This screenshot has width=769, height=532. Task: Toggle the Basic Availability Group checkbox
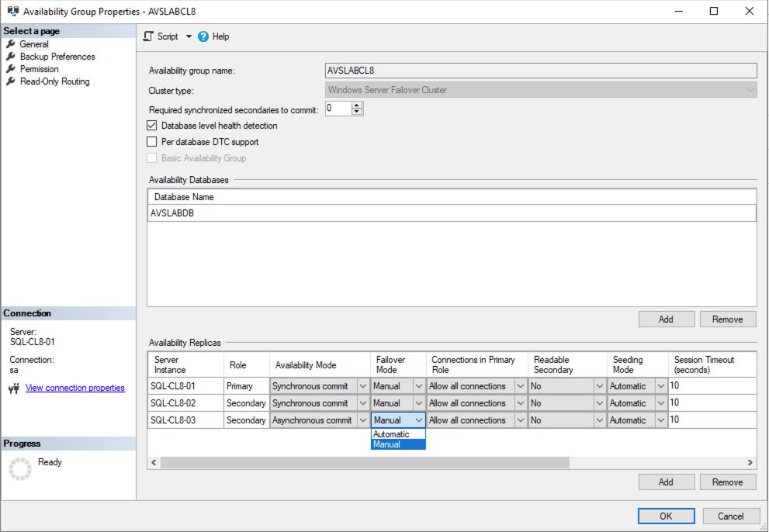[152, 158]
